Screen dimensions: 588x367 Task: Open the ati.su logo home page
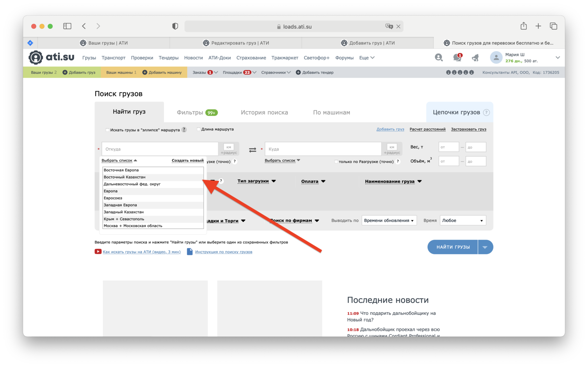[x=51, y=57]
